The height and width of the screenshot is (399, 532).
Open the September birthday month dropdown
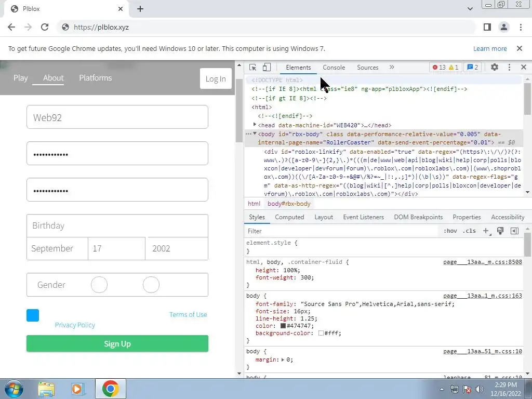57,249
